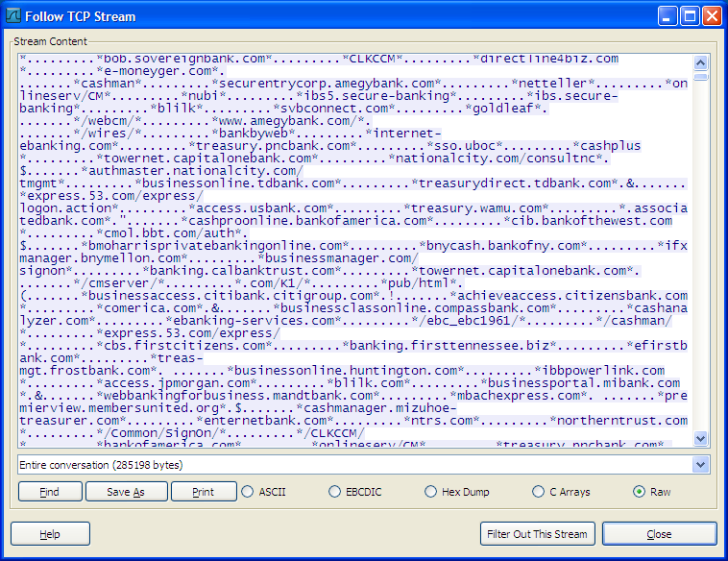The height and width of the screenshot is (561, 728).
Task: Click the 'cashproonline.bankofamerica.com' text
Action: click(307, 221)
